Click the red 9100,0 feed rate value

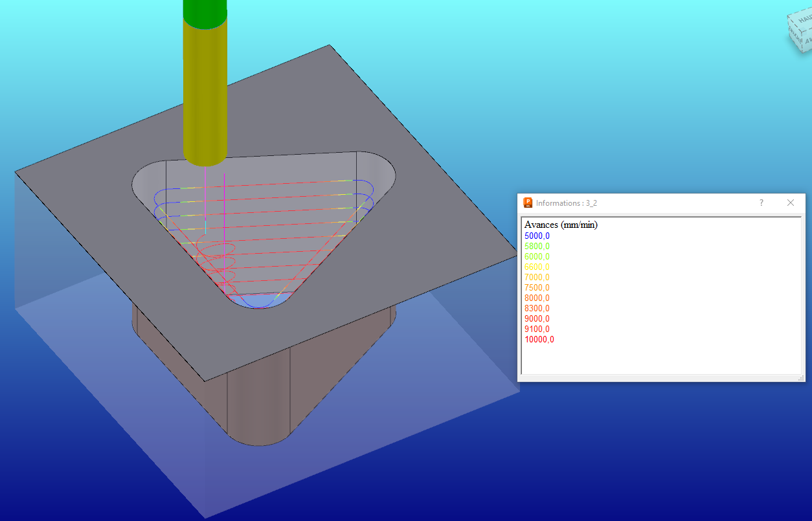click(537, 329)
